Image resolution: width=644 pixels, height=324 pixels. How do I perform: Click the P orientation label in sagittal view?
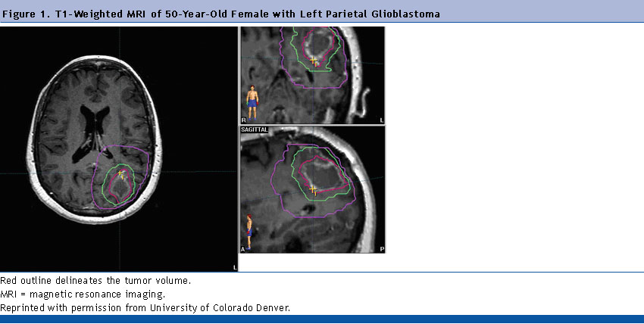coord(382,249)
